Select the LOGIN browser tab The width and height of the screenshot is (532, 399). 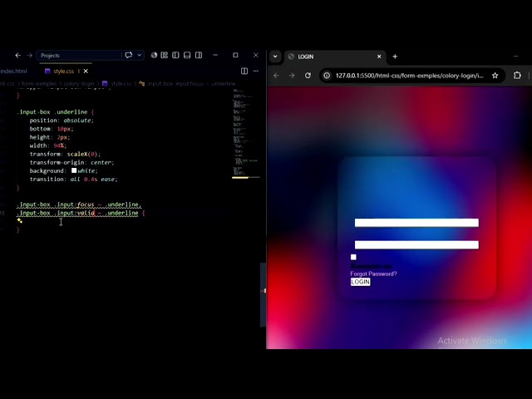pos(335,57)
